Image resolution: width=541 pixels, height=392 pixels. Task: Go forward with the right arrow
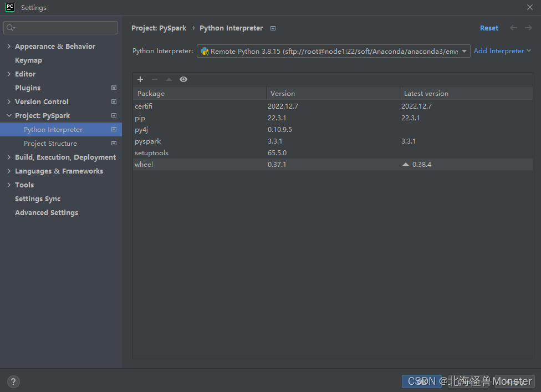click(x=528, y=28)
